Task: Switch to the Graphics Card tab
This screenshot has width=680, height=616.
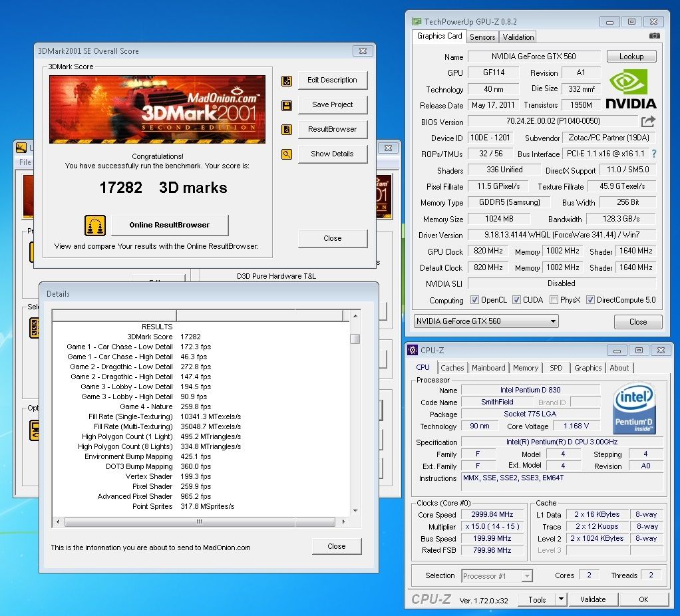Action: click(439, 36)
